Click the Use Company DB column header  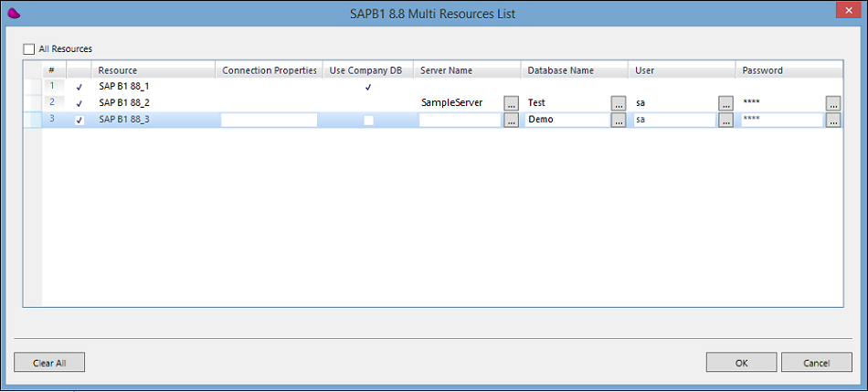(x=368, y=70)
